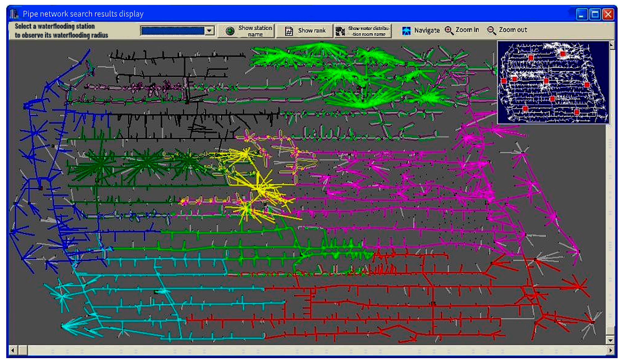The height and width of the screenshot is (364, 624).
Task: Click the waterflooding station combo box field
Action: 172,31
